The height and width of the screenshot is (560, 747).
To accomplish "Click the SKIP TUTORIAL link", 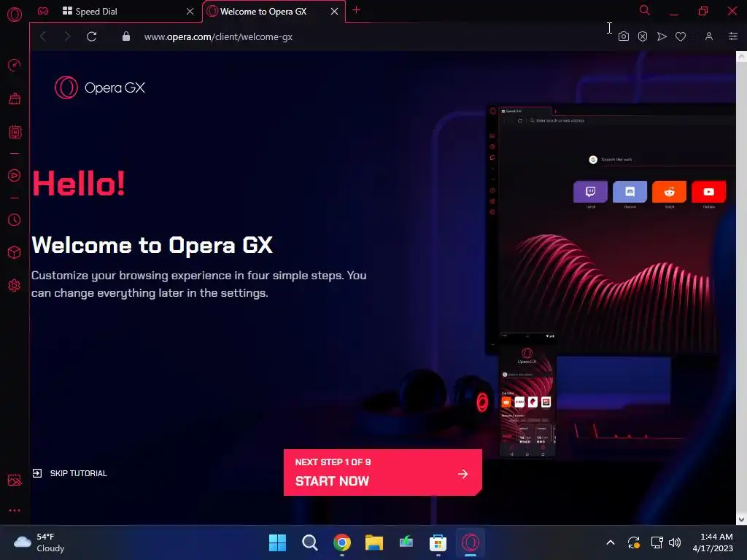I will tap(70, 473).
